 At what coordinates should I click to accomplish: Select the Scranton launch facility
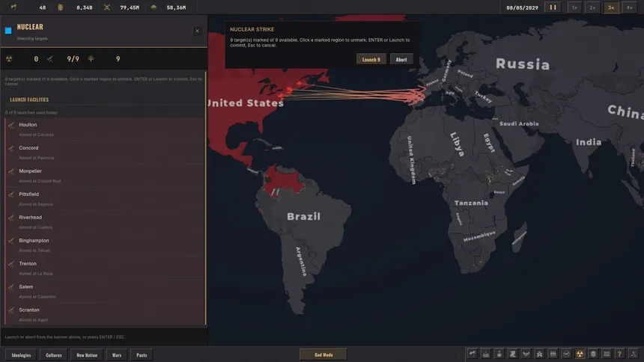[x=105, y=314]
